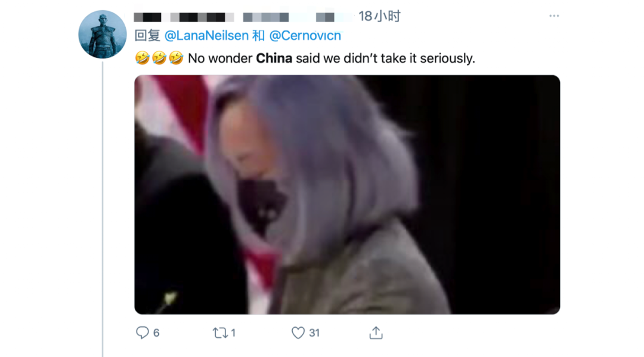Visit the @Cernovicn profile link
Screen dimensions: 644x357
[x=305, y=36]
